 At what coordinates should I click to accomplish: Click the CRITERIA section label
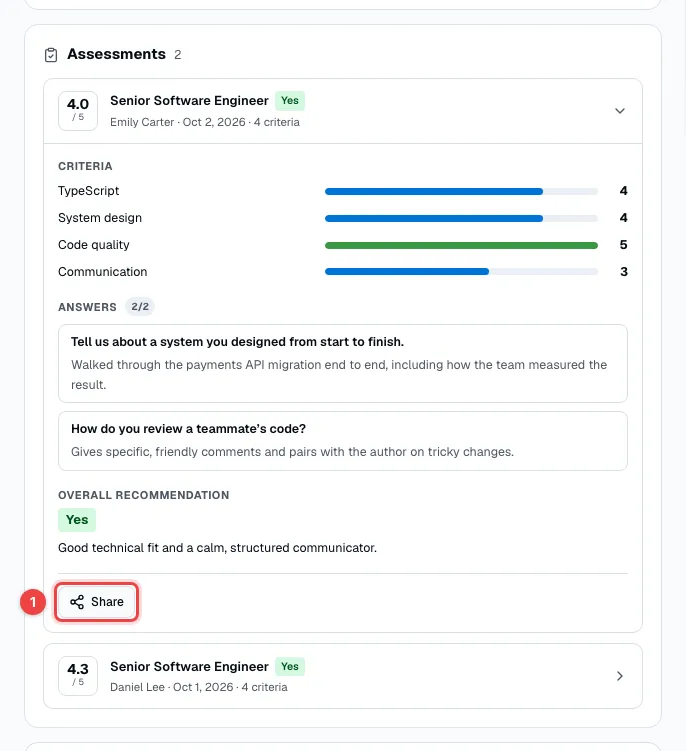pyautogui.click(x=85, y=166)
